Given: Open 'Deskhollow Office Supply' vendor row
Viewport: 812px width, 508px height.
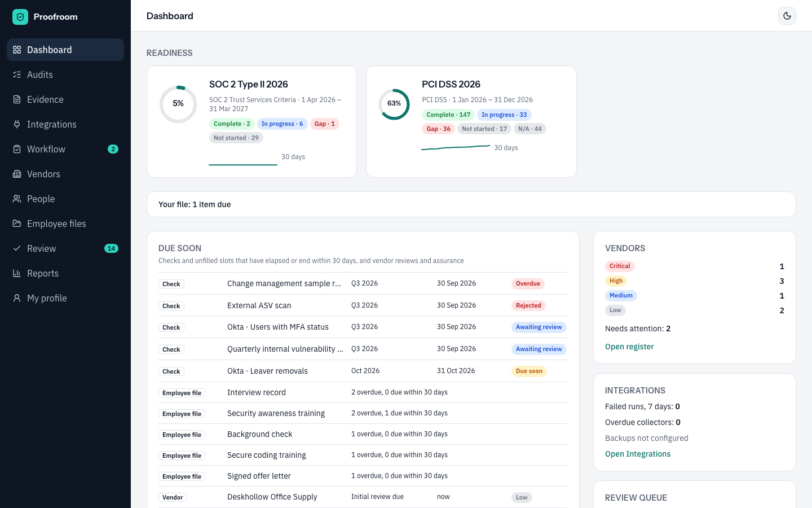Looking at the screenshot, I should tap(363, 497).
